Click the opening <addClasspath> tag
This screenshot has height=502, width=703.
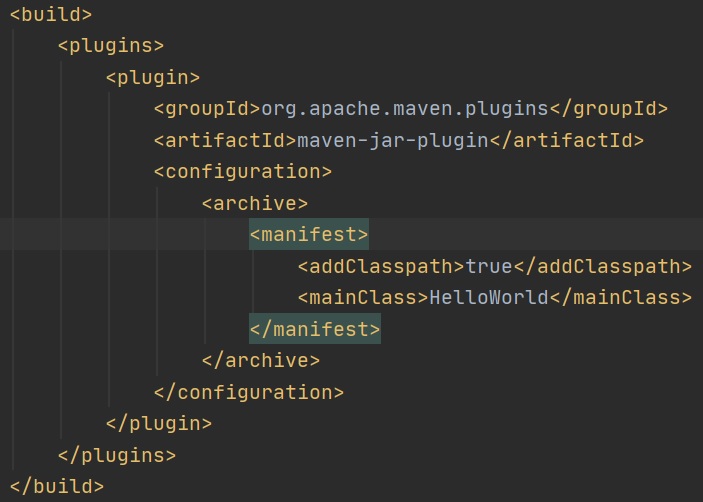[381, 266]
